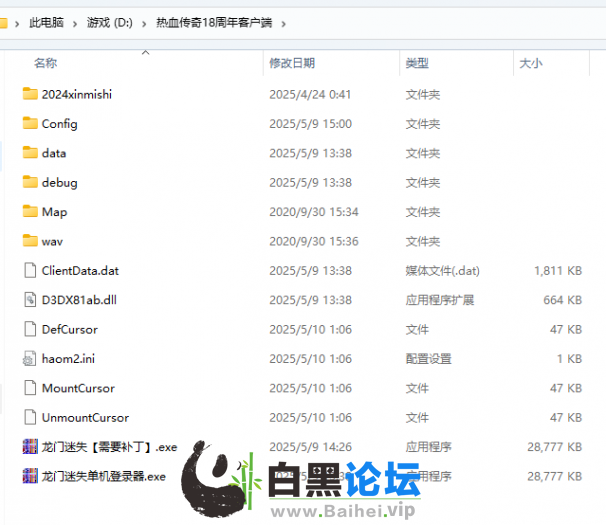Select the file name 龙门迷失单机登录器.exe
The width and height of the screenshot is (606, 525).
104,476
